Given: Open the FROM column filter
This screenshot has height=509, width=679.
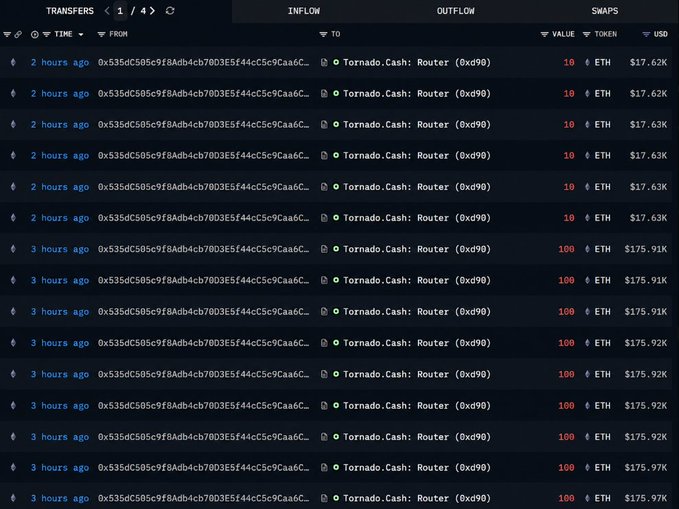Looking at the screenshot, I should 101,34.
